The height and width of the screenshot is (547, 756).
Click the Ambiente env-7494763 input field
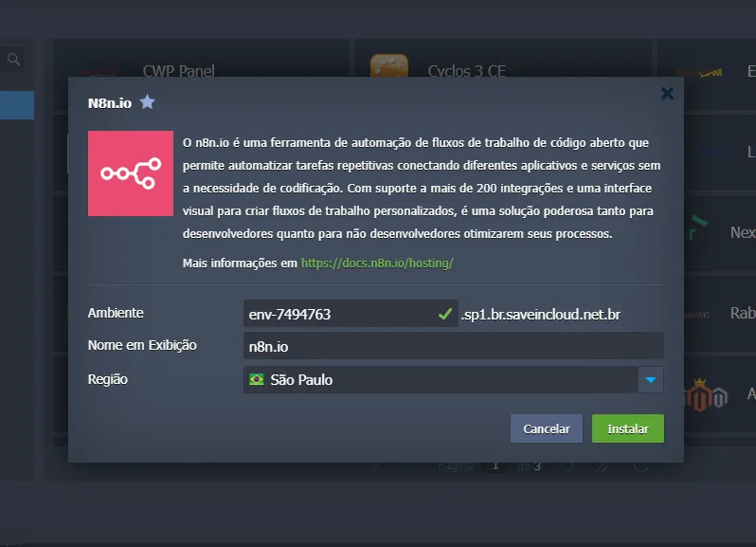[x=336, y=314]
